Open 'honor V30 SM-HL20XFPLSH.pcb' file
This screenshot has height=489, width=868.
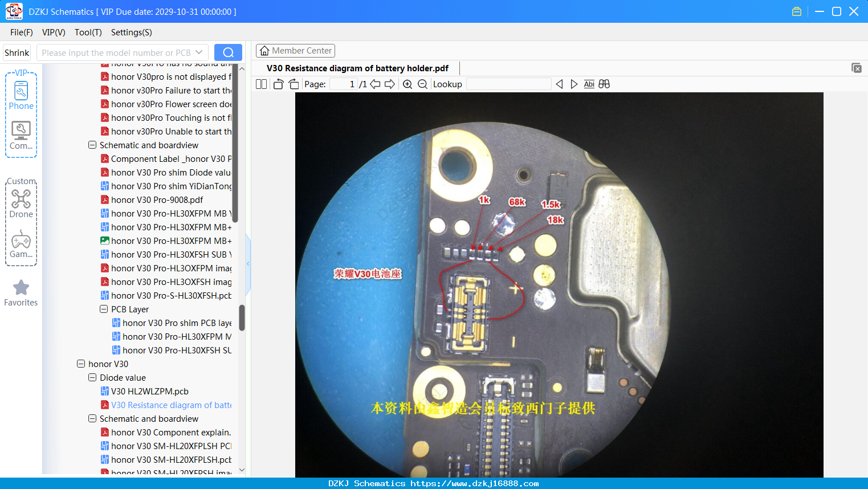point(172,460)
